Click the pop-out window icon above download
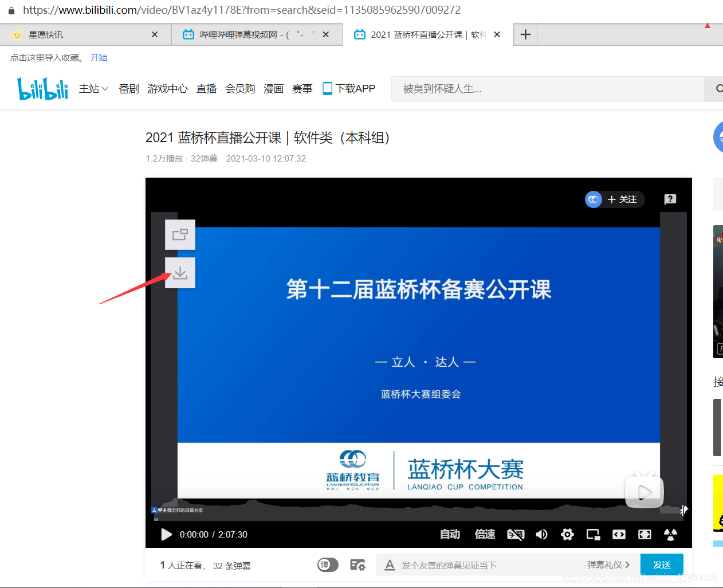The image size is (723, 588). (x=180, y=234)
